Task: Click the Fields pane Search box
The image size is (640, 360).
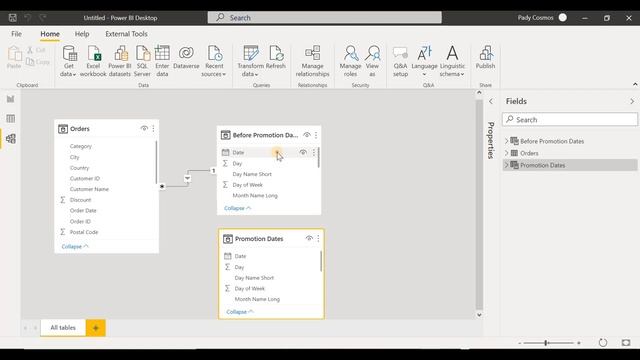Action: [570, 120]
